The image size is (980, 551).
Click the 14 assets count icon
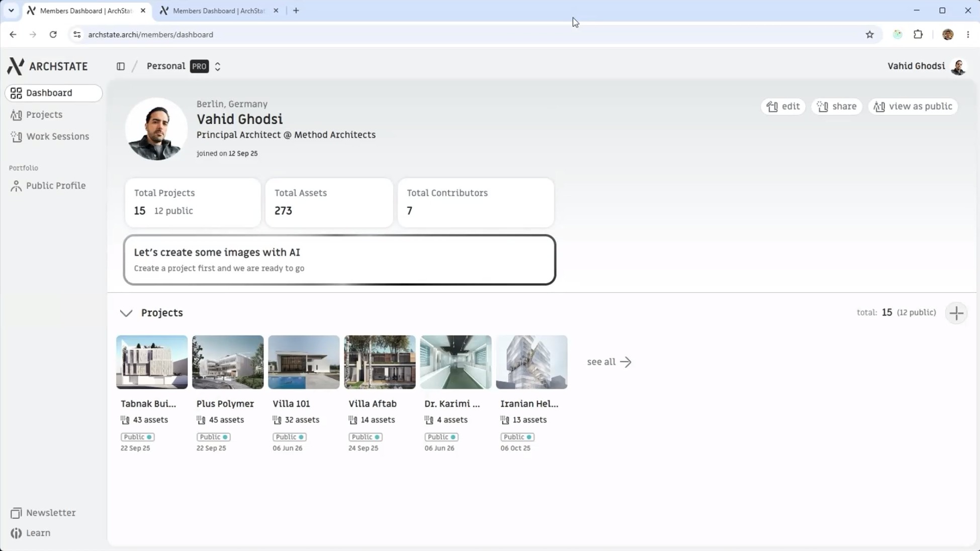tap(353, 420)
